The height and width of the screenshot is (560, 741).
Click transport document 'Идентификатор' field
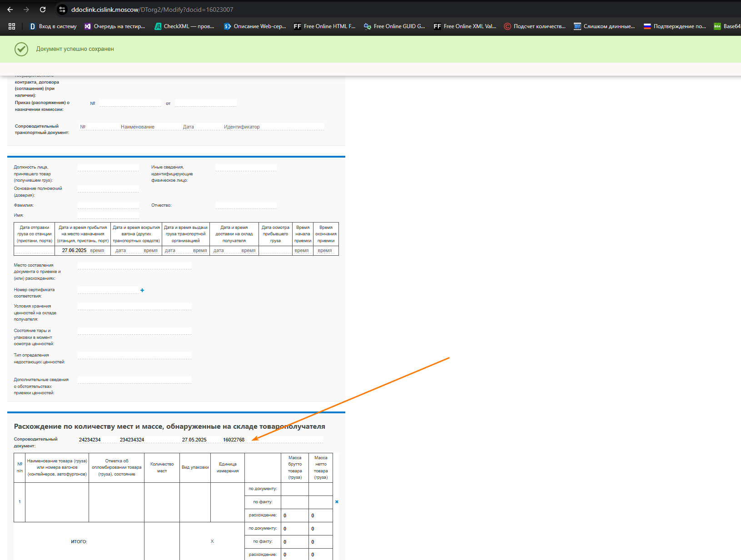[273, 127]
